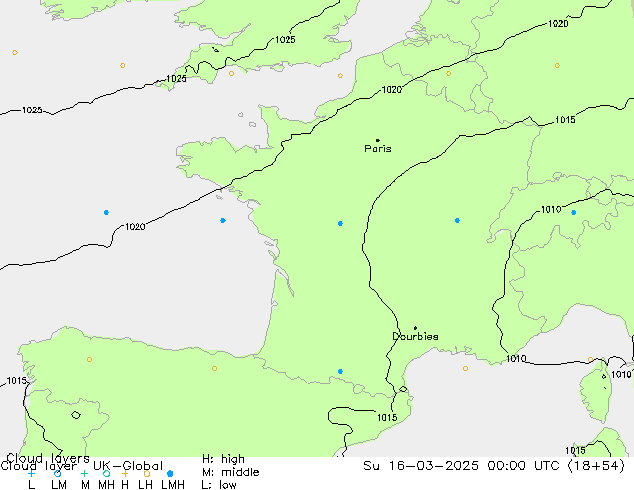Image resolution: width=634 pixels, height=490 pixels.
Task: Click the 1010 label on the French Riviera
Action: 516,359
